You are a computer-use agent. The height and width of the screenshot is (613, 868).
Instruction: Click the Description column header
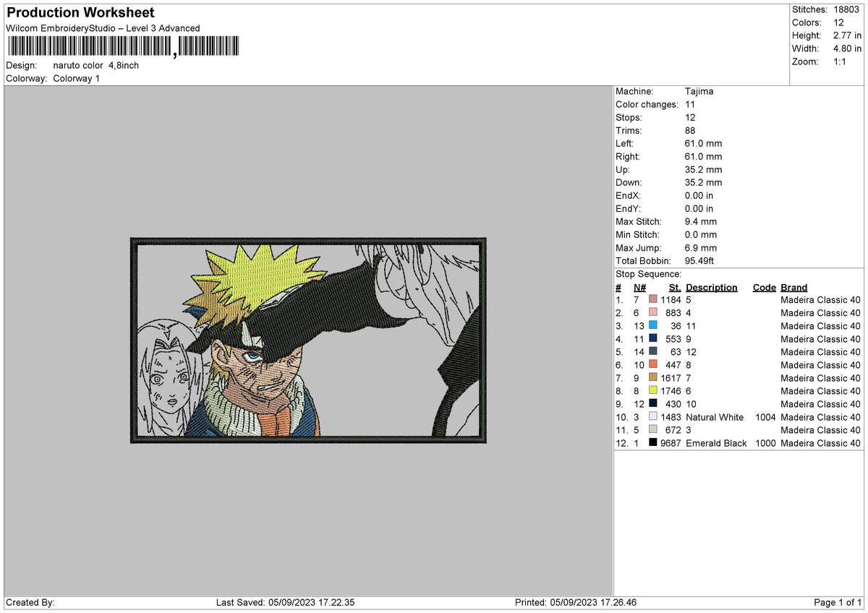tap(712, 287)
